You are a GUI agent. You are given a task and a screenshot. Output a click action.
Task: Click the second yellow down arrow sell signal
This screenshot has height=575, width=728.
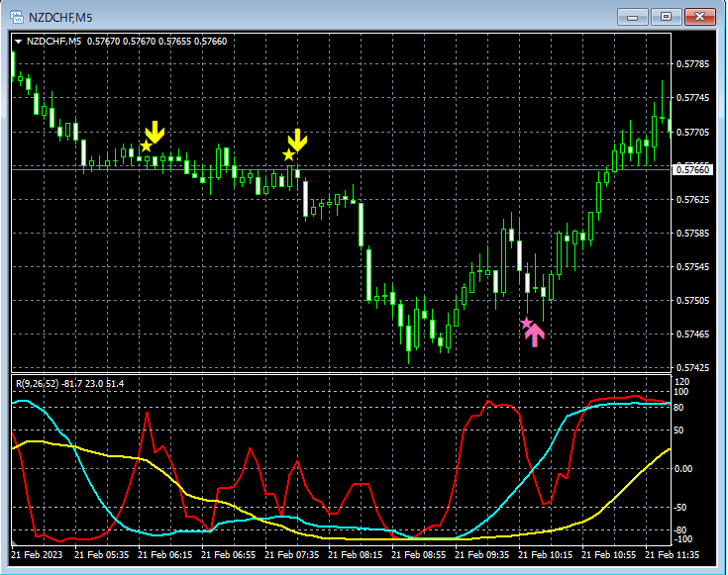tap(297, 141)
